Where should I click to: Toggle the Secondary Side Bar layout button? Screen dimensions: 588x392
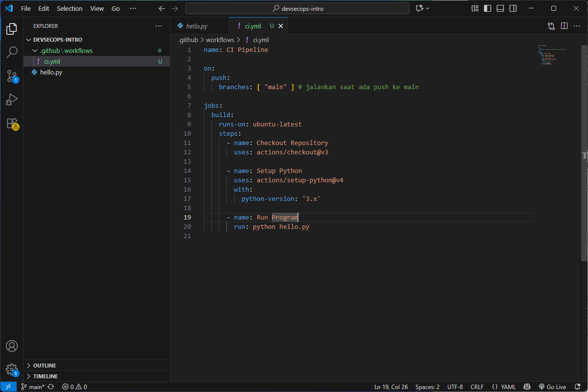pyautogui.click(x=513, y=8)
